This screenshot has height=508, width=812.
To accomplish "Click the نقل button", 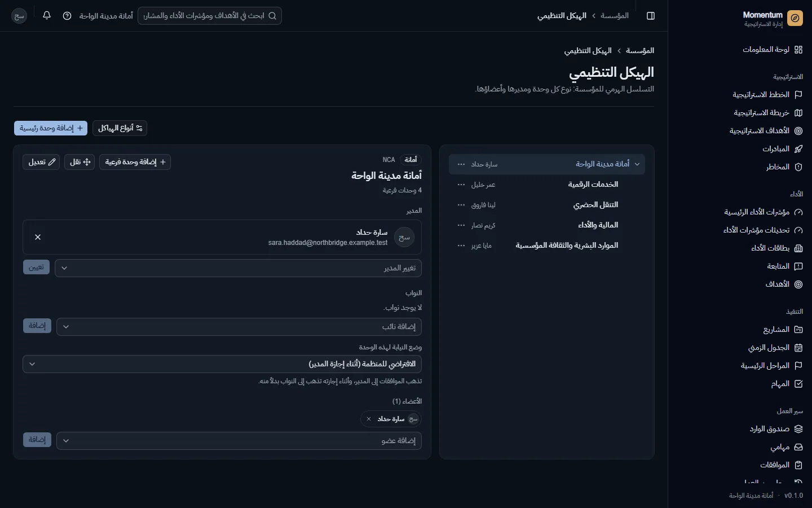I will click(x=80, y=162).
